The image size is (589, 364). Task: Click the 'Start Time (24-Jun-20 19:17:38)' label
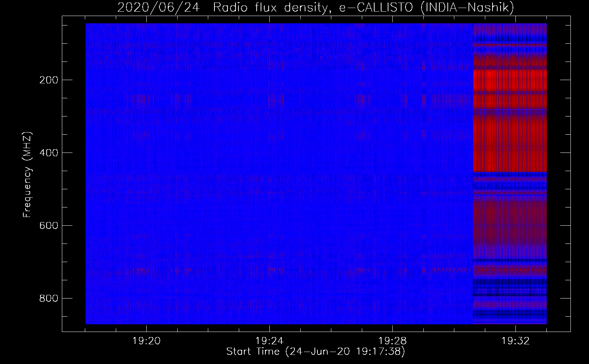316,352
